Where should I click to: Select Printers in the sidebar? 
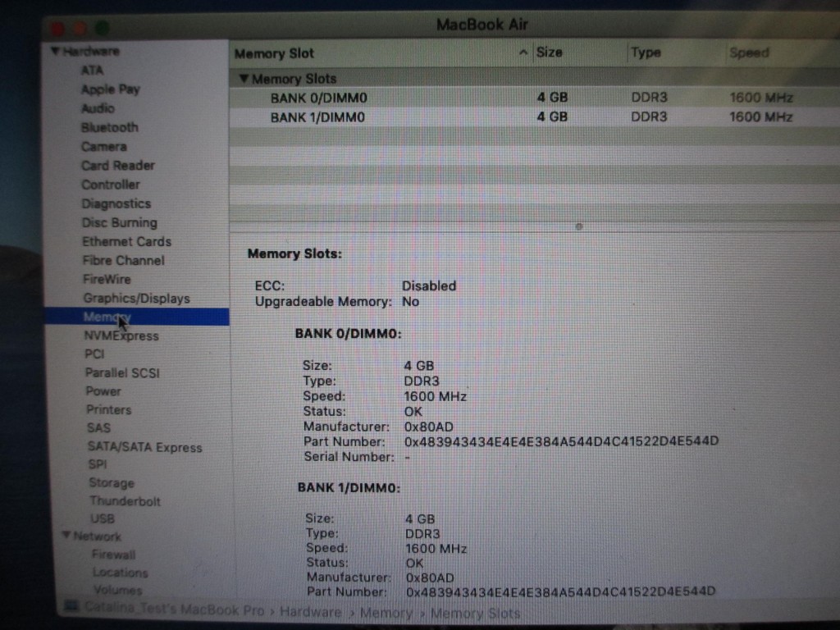point(109,410)
